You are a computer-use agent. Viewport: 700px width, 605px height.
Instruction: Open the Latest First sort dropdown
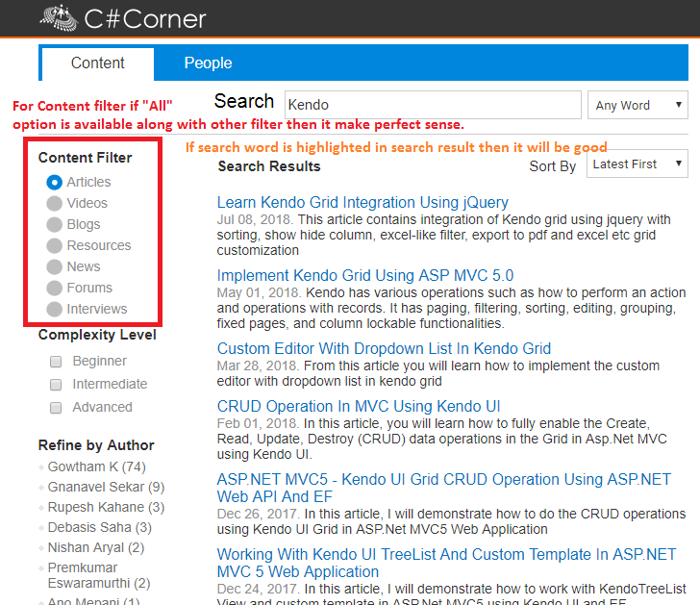tap(637, 164)
